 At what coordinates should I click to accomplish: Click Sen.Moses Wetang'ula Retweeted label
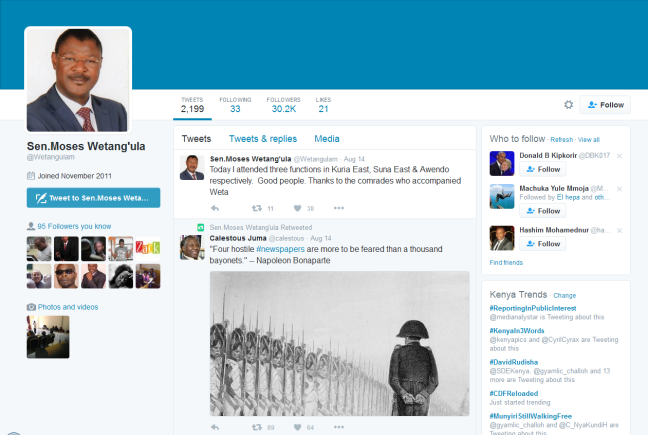pos(261,228)
